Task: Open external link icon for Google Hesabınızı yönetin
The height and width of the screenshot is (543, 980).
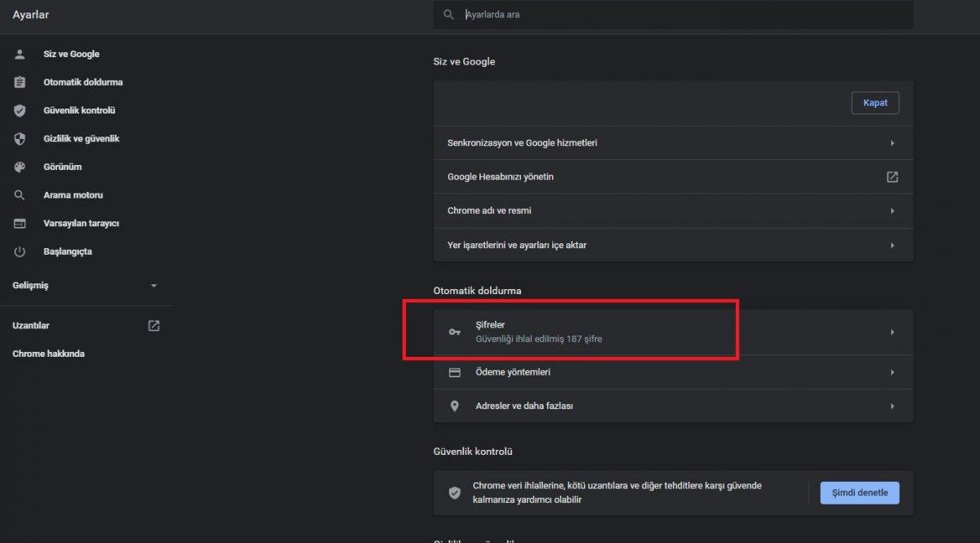Action: coord(892,176)
